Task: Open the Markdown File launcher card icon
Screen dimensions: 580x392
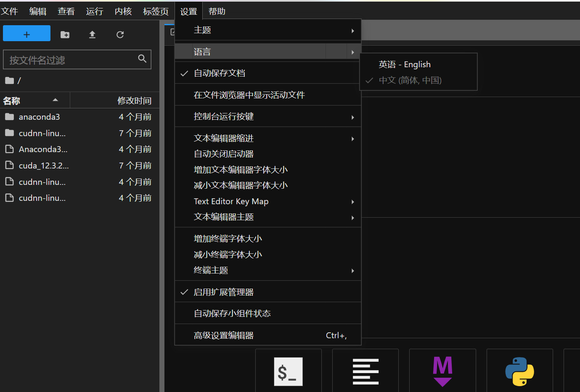Action: pos(442,371)
